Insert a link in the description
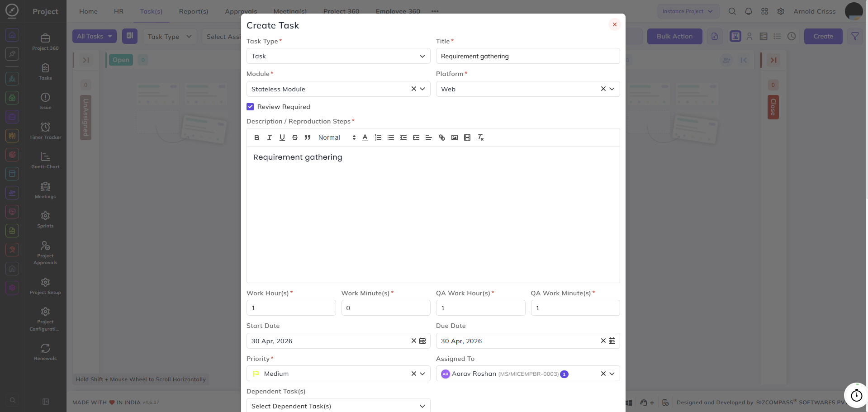Screen dimensions: 868x412 (442, 137)
